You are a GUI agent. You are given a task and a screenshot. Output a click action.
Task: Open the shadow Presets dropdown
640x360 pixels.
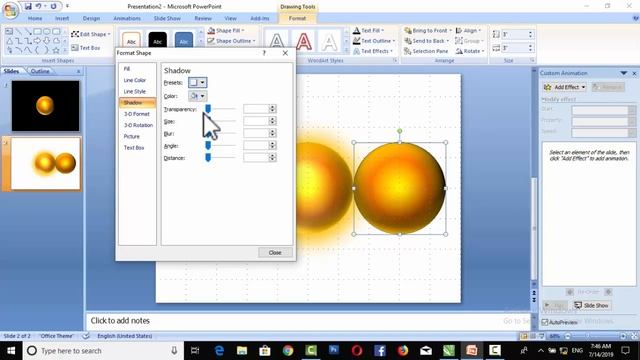(198, 82)
